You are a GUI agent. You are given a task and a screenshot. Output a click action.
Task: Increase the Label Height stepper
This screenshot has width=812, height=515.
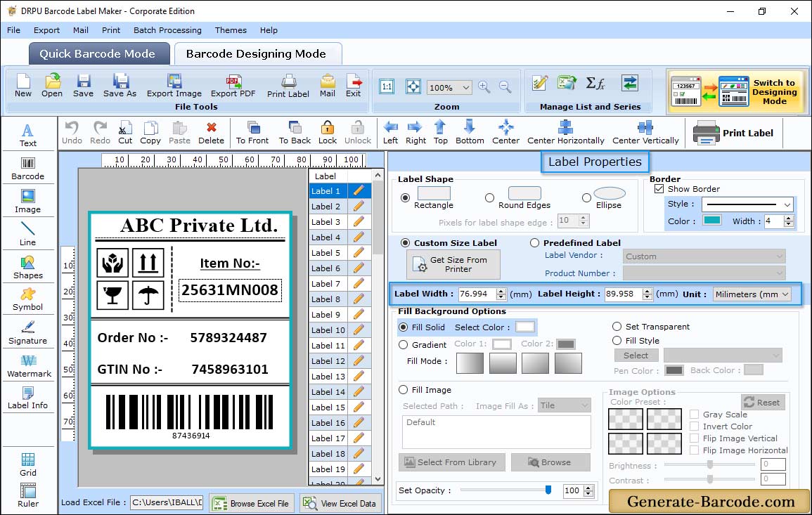pyautogui.click(x=647, y=292)
